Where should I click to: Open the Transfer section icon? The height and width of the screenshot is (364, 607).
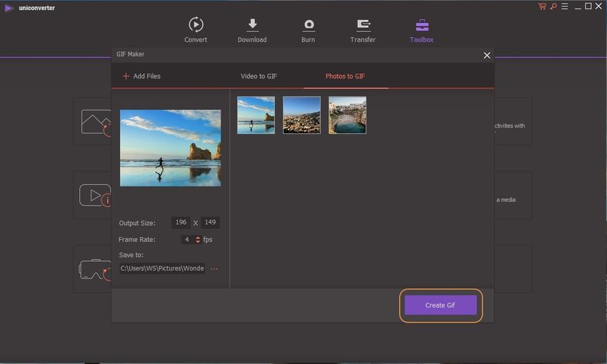tap(363, 25)
